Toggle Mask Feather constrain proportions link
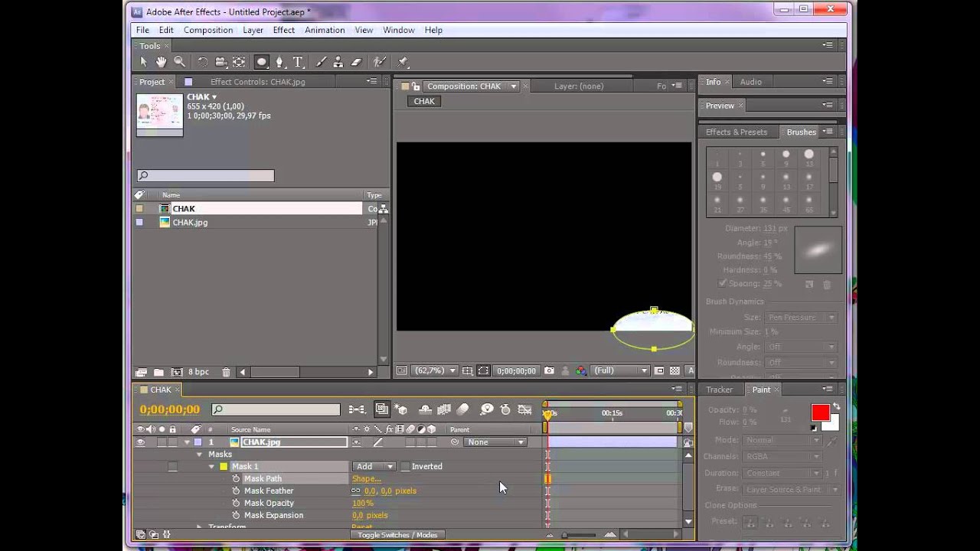This screenshot has height=551, width=980. coord(356,491)
